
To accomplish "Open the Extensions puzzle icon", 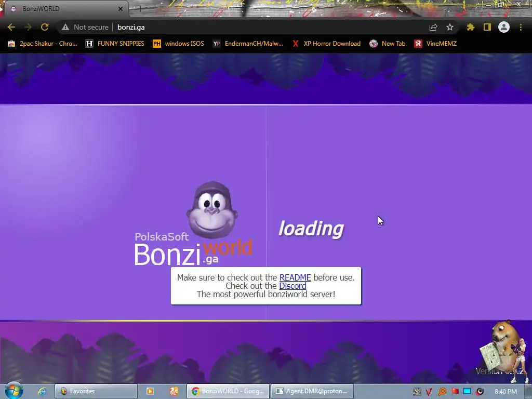I will pyautogui.click(x=471, y=27).
